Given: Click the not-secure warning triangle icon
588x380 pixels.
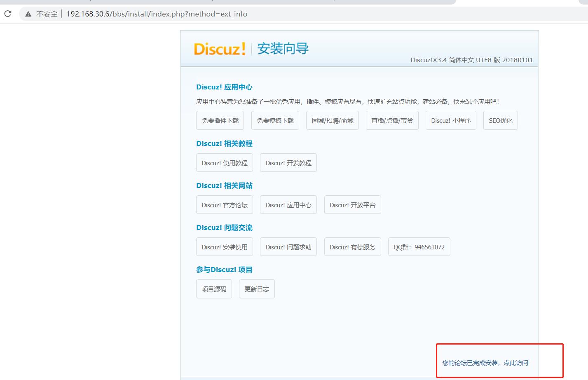Looking at the screenshot, I should 28,14.
